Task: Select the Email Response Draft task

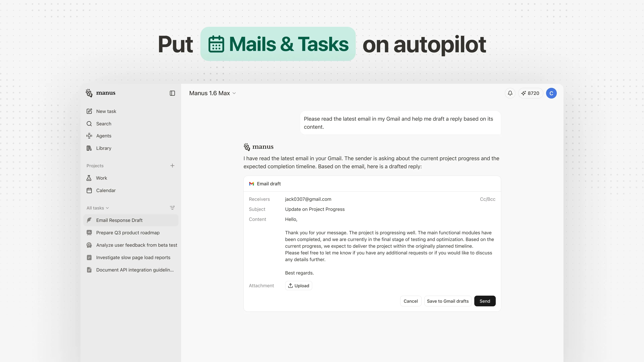Action: 130,220
